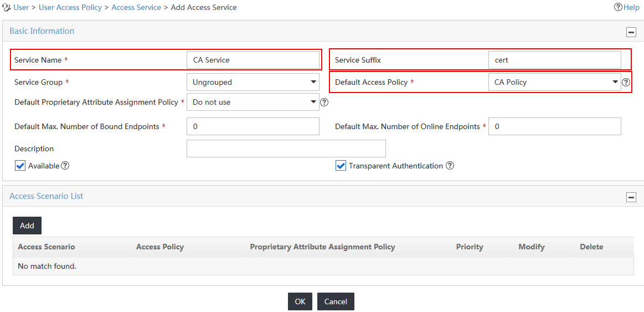Focus the Service Name input field
The width and height of the screenshot is (644, 312).
click(253, 60)
